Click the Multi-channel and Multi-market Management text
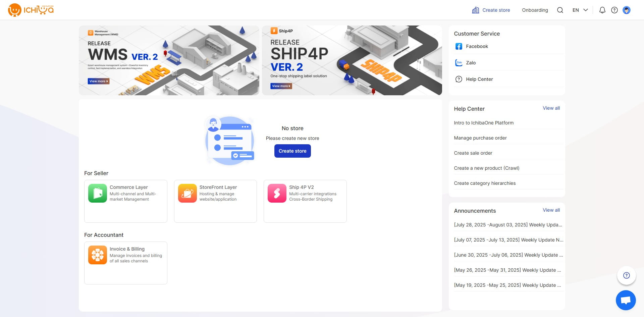This screenshot has height=317, width=644. (x=133, y=197)
